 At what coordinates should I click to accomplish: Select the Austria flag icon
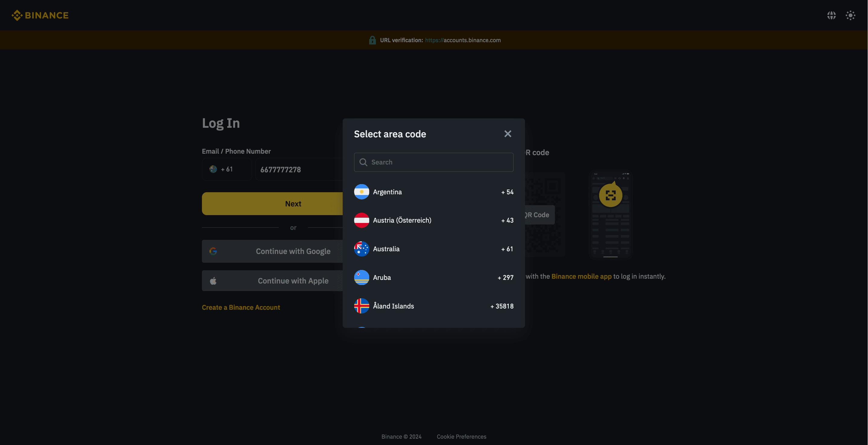(361, 220)
